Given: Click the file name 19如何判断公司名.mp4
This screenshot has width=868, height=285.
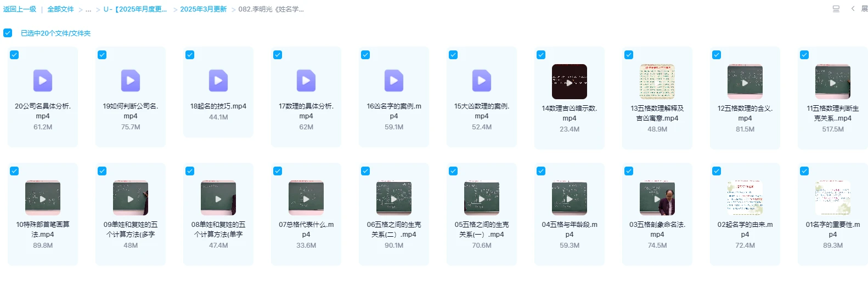Looking at the screenshot, I should [131, 111].
